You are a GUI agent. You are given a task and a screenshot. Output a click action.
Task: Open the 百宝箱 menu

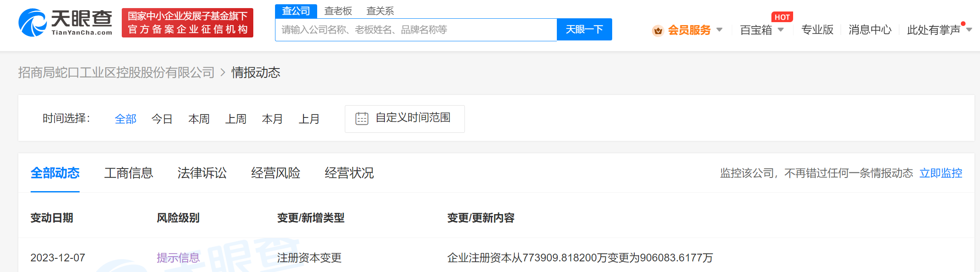tap(756, 30)
